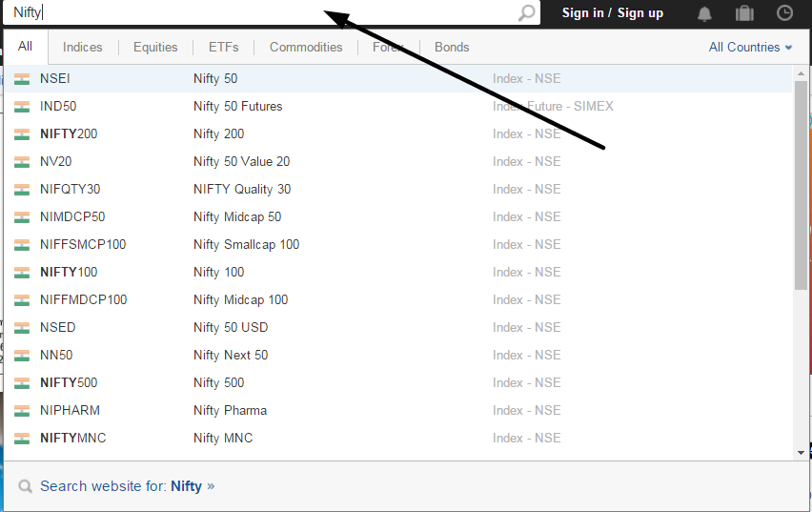Switch to the Equities tab
Image resolution: width=812 pixels, height=512 pixels.
tap(155, 47)
